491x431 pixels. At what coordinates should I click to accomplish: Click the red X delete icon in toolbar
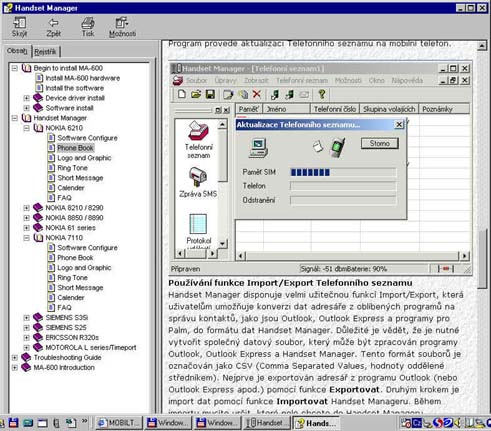point(257,94)
